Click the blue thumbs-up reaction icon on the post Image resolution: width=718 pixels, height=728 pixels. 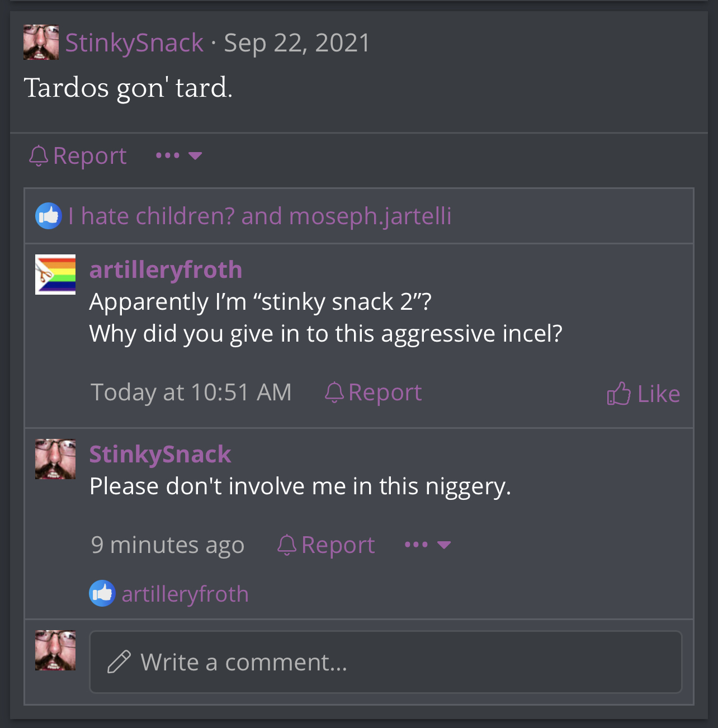click(49, 216)
